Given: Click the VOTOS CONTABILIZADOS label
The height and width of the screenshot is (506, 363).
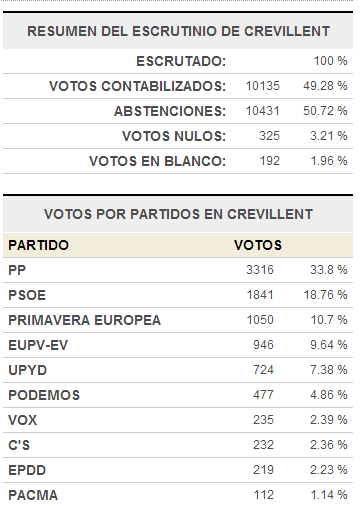Looking at the screenshot, I should pyautogui.click(x=137, y=86).
